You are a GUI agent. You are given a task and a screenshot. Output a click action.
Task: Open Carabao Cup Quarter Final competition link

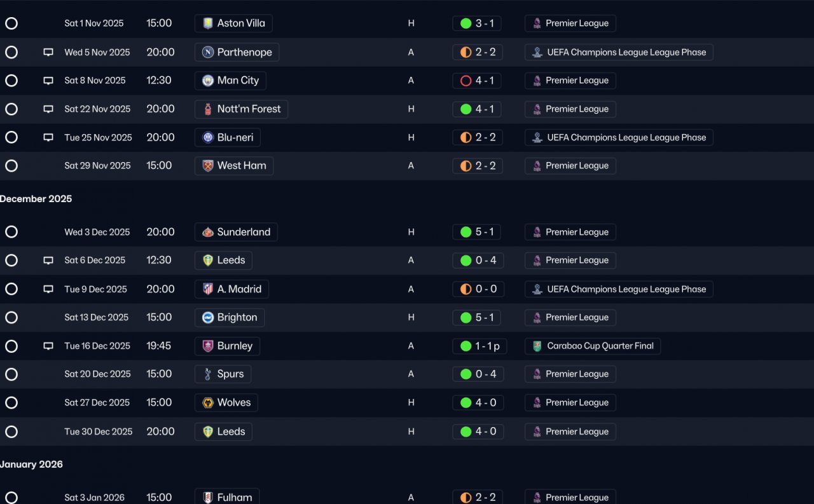pyautogui.click(x=593, y=346)
